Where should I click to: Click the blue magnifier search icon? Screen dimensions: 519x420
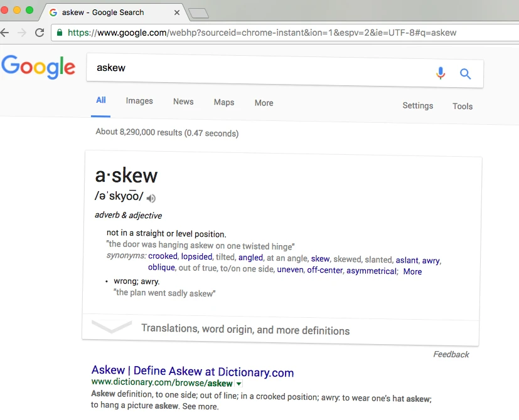(x=466, y=74)
